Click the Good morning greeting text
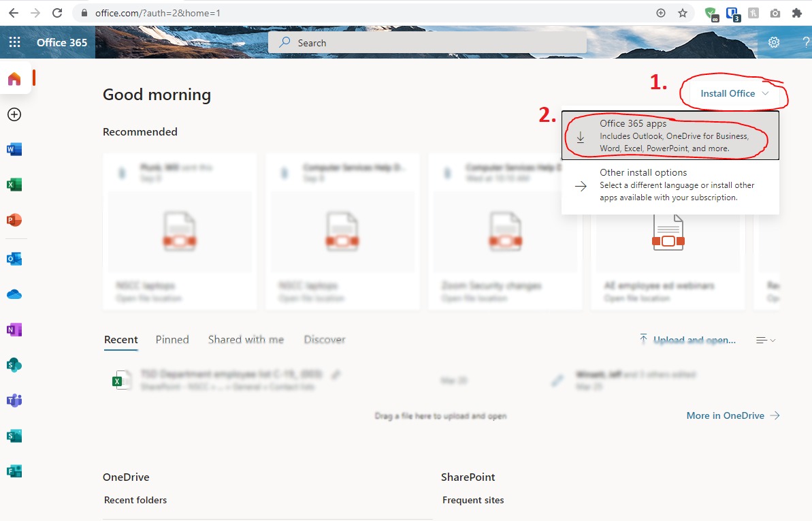Image resolution: width=812 pixels, height=521 pixels. (x=157, y=95)
